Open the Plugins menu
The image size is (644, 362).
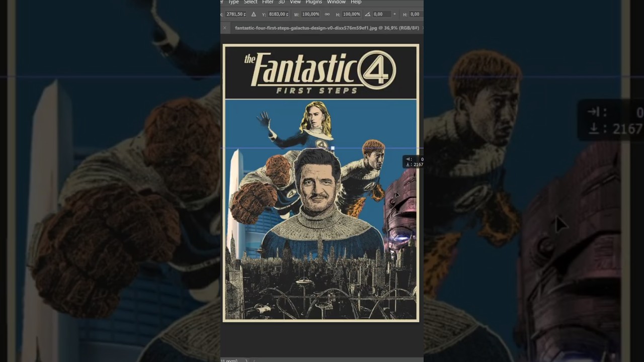coord(314,2)
